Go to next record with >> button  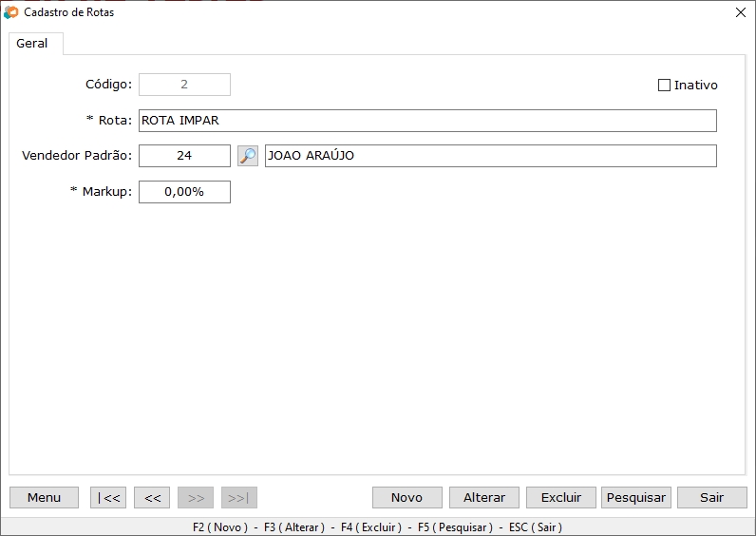coord(196,497)
